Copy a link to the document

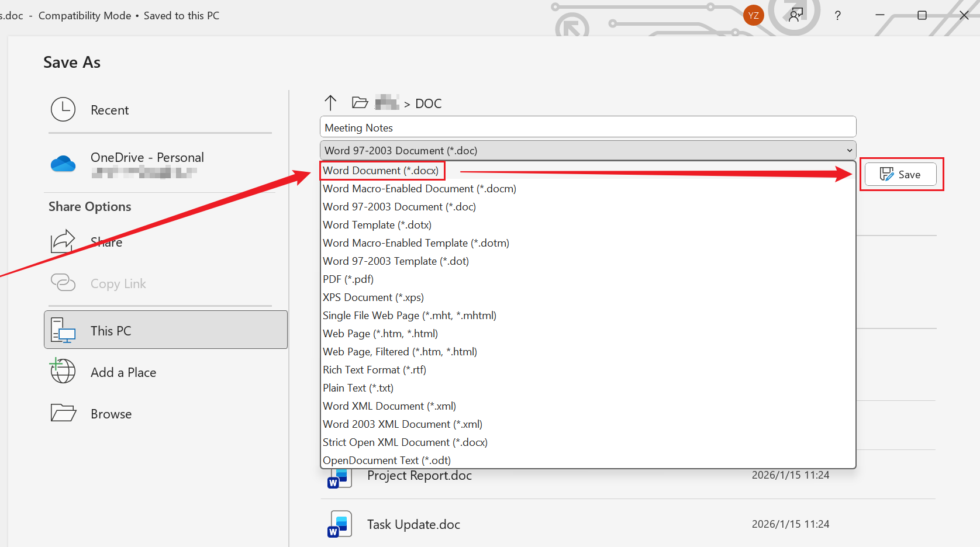(x=118, y=283)
